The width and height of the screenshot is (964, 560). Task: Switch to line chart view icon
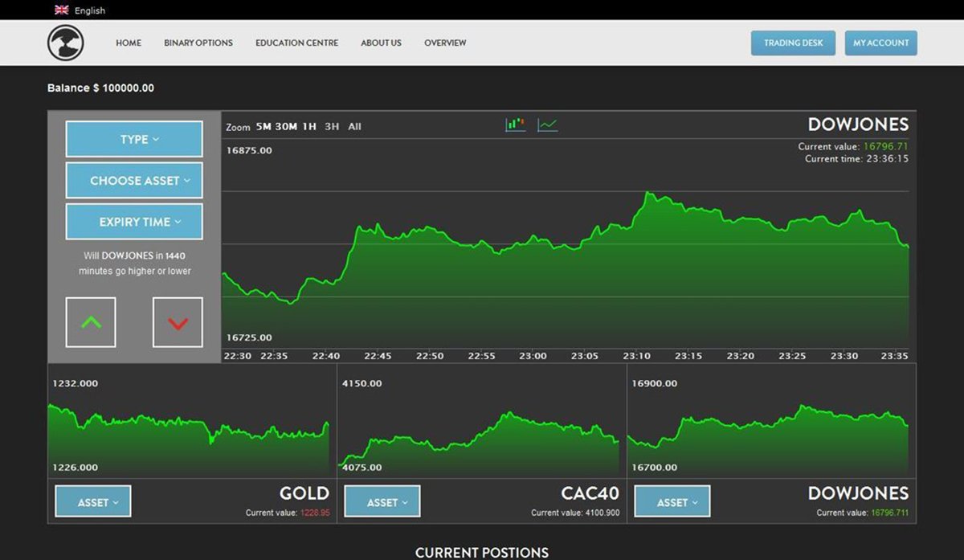(x=548, y=125)
